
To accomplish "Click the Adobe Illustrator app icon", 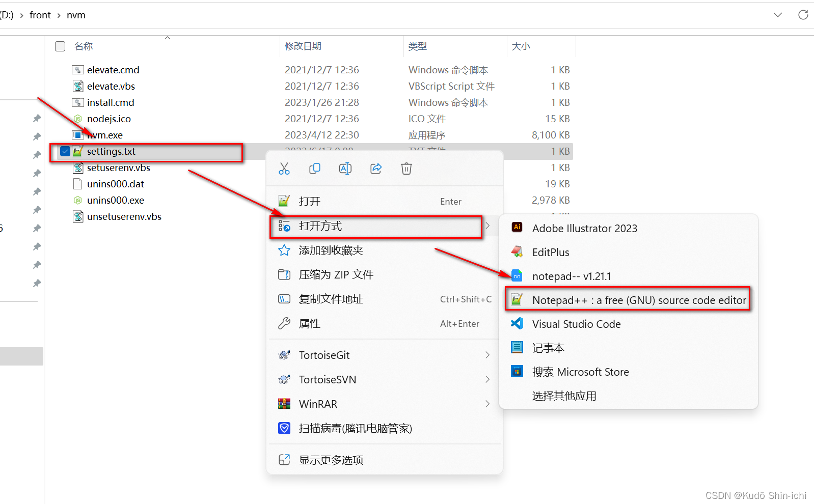I will (517, 228).
